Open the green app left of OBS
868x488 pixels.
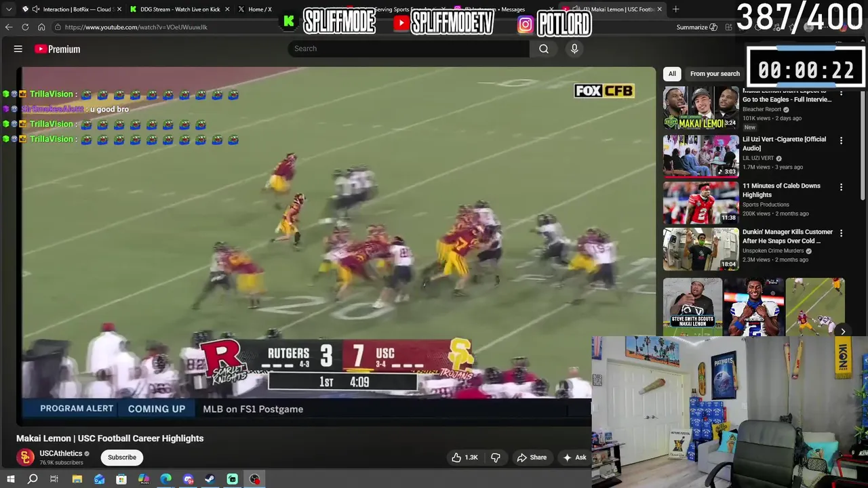(x=233, y=479)
